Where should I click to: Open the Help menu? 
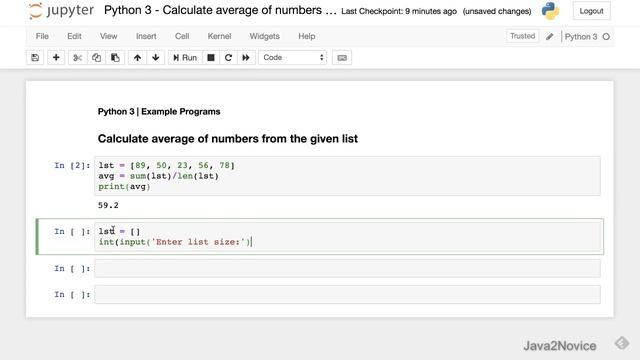pos(307,36)
